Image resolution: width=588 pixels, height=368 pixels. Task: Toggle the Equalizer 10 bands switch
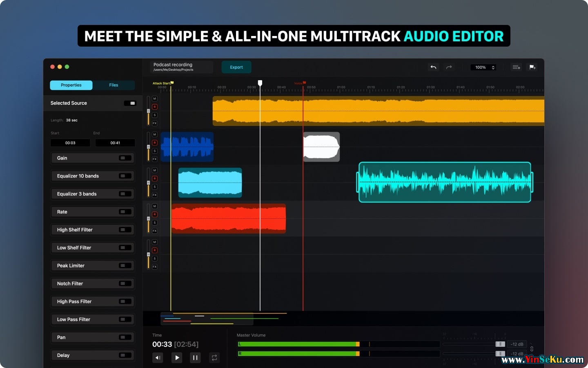pyautogui.click(x=125, y=176)
